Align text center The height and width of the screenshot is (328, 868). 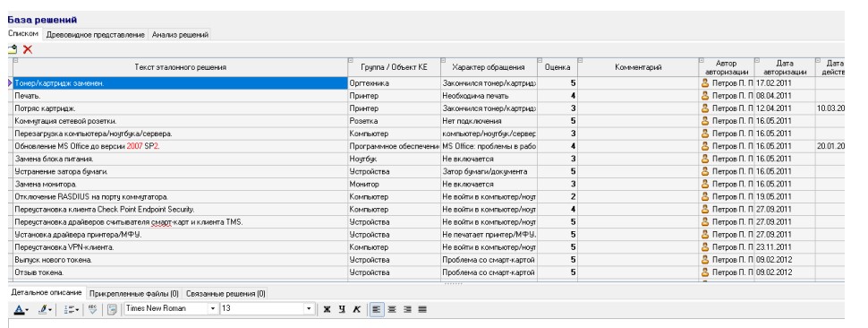[392, 309]
